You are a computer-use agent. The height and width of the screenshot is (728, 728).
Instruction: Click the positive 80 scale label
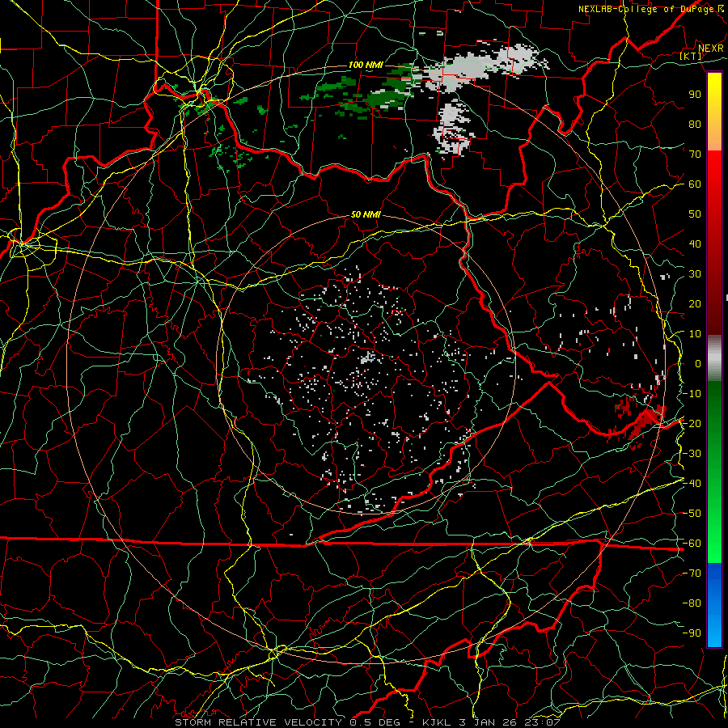[x=695, y=124]
